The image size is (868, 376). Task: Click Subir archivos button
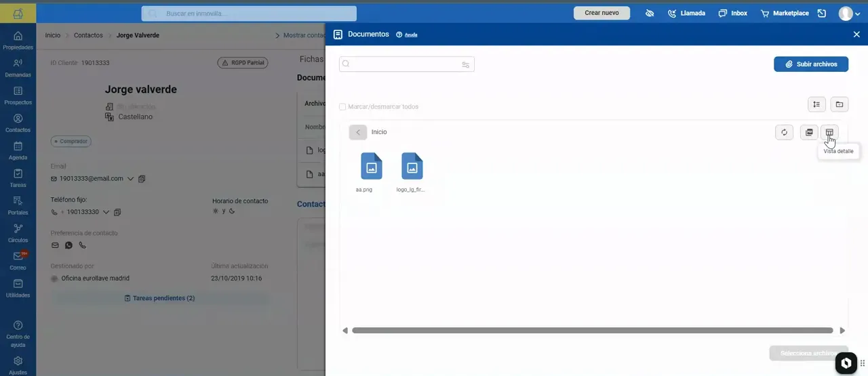pos(811,64)
